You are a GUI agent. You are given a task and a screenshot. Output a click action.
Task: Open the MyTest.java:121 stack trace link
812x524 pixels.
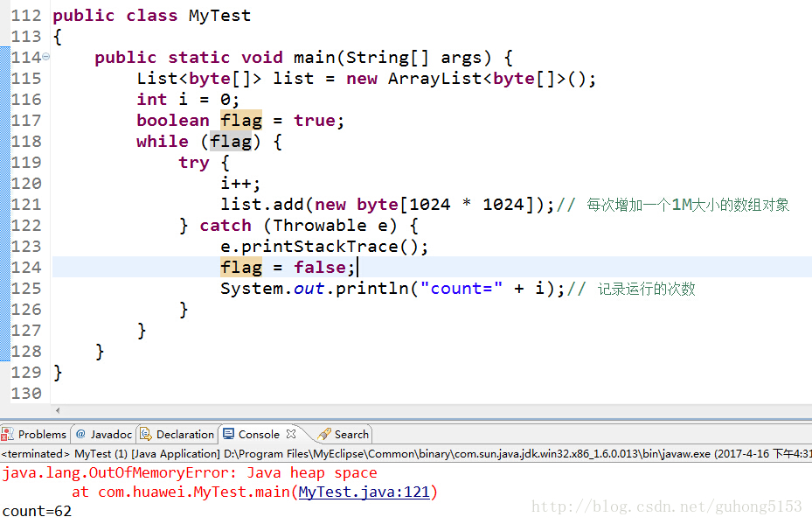[x=364, y=492]
